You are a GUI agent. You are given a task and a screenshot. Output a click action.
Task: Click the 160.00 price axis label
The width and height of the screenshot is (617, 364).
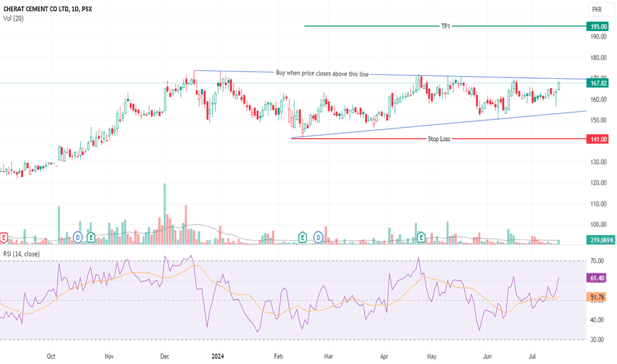(x=598, y=99)
